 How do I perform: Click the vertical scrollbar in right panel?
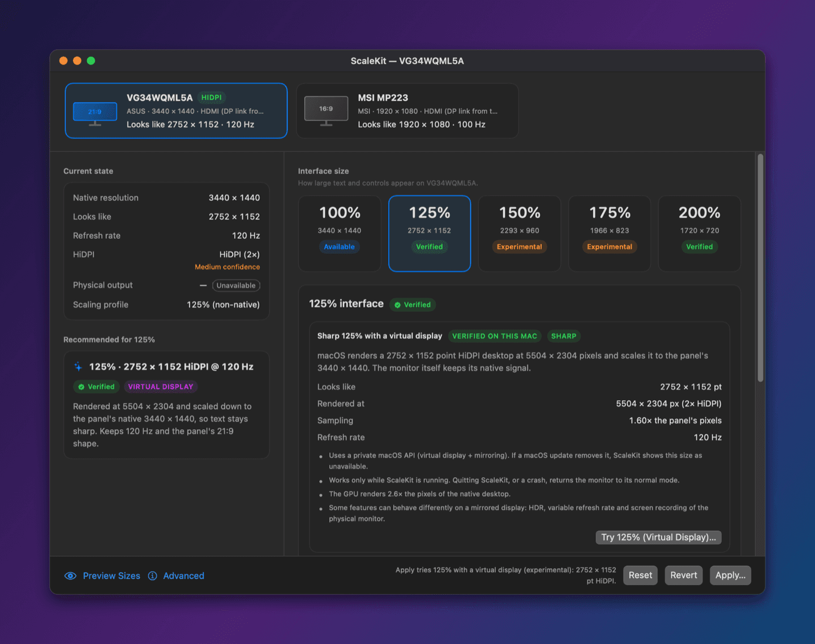[x=761, y=268]
